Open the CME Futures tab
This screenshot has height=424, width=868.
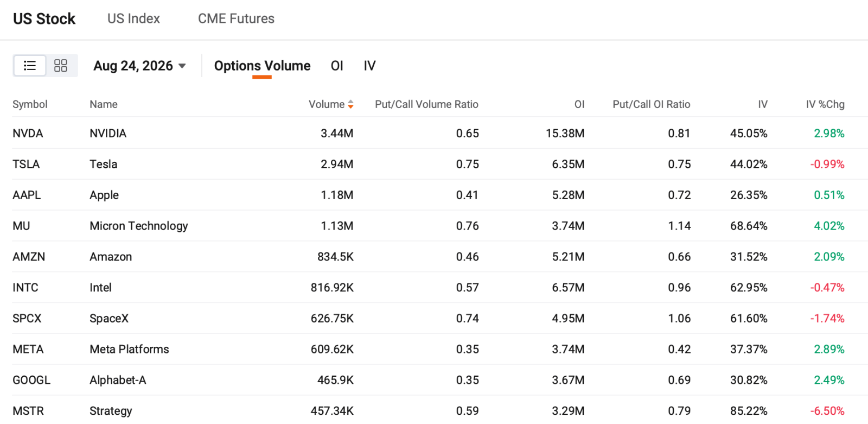pyautogui.click(x=236, y=18)
